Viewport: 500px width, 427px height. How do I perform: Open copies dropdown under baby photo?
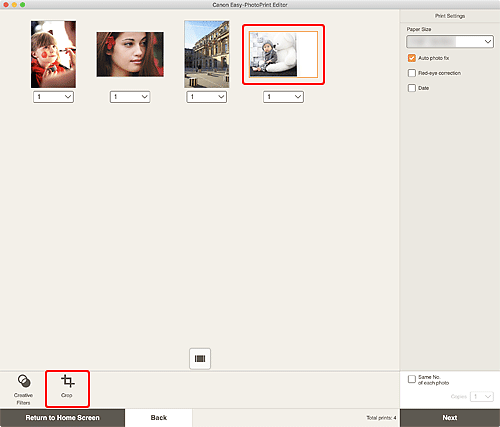[x=283, y=97]
